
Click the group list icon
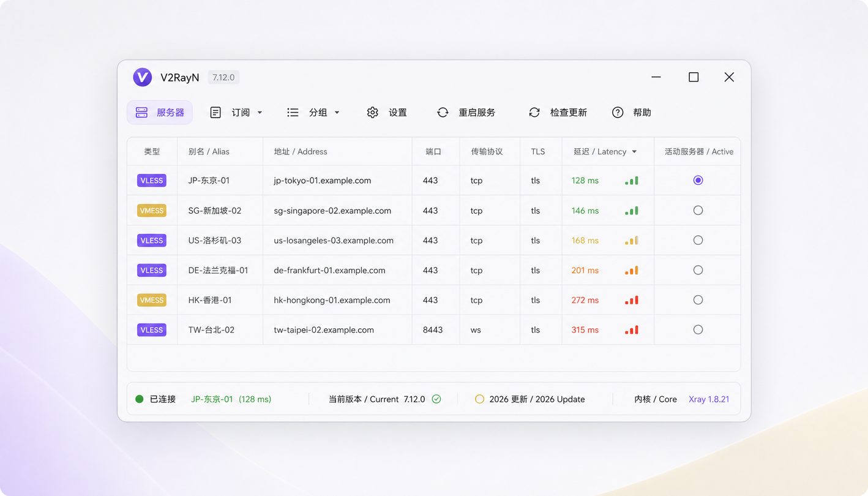point(293,113)
